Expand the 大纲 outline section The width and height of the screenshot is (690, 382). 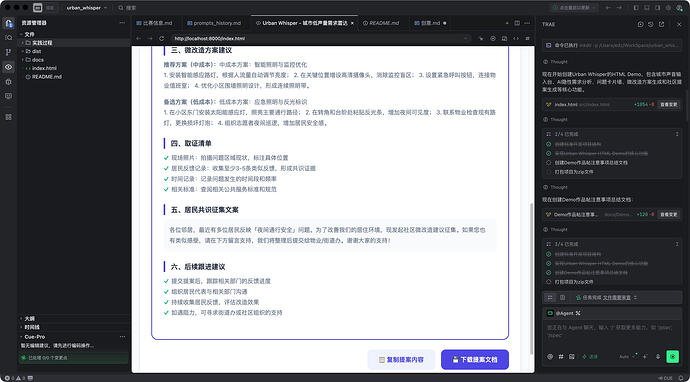(75, 318)
